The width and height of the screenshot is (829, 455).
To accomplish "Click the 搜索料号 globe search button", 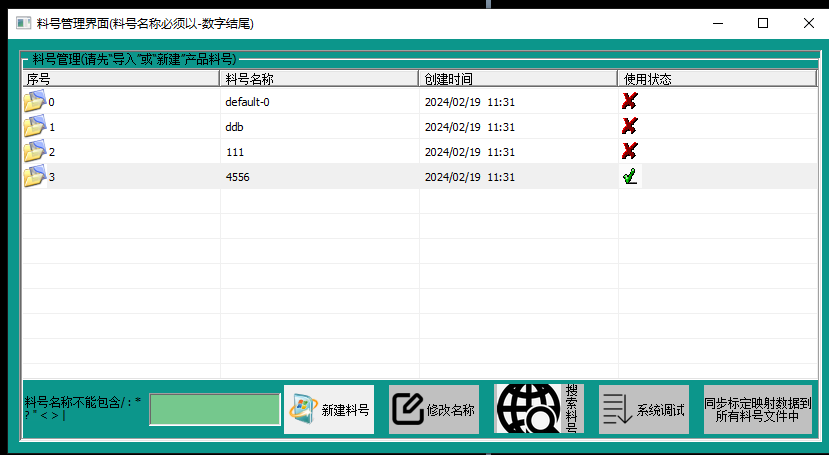I will pyautogui.click(x=539, y=409).
